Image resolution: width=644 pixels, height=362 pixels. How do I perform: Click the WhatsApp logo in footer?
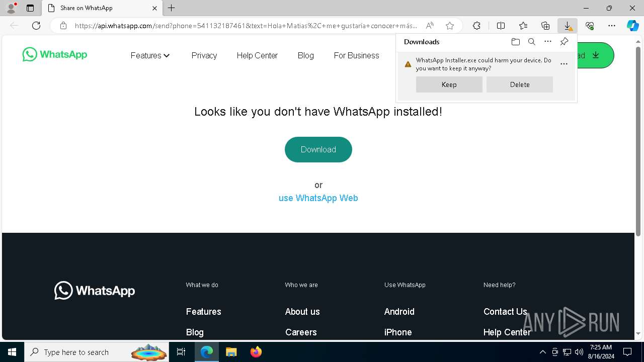[x=95, y=291]
